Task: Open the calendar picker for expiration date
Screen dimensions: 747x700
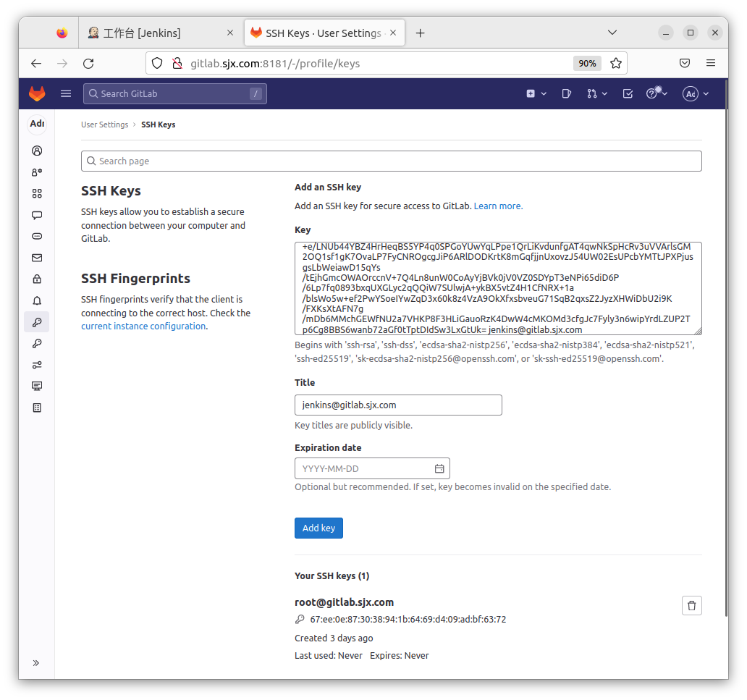Action: 439,468
